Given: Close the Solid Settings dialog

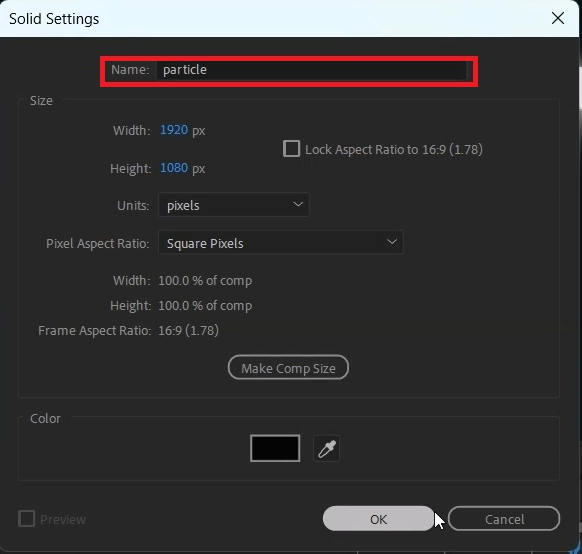Looking at the screenshot, I should (x=558, y=18).
